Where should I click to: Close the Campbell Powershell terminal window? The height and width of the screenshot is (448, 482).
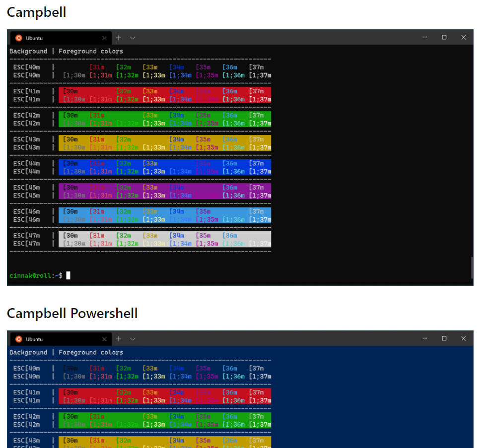pyautogui.click(x=464, y=338)
